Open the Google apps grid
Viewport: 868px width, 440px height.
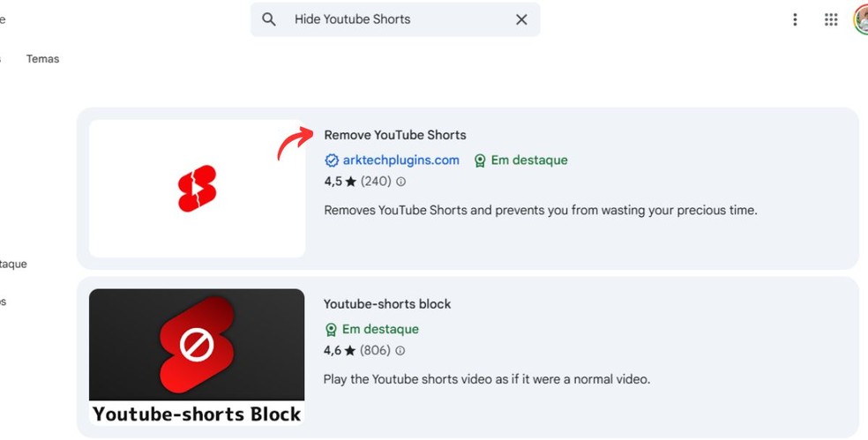pos(831,19)
